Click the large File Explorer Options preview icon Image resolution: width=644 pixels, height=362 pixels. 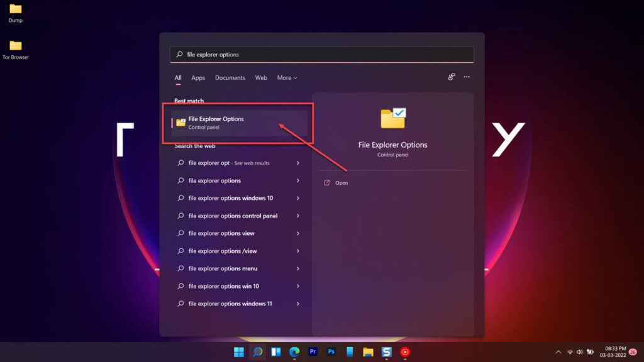pyautogui.click(x=393, y=118)
